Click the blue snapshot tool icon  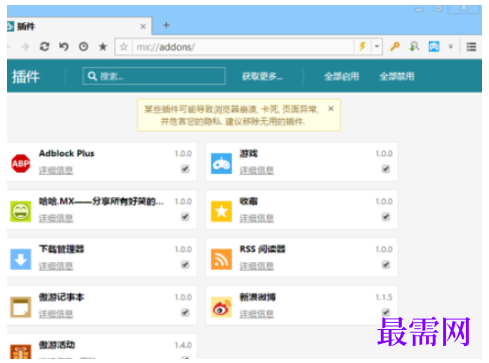click(434, 46)
